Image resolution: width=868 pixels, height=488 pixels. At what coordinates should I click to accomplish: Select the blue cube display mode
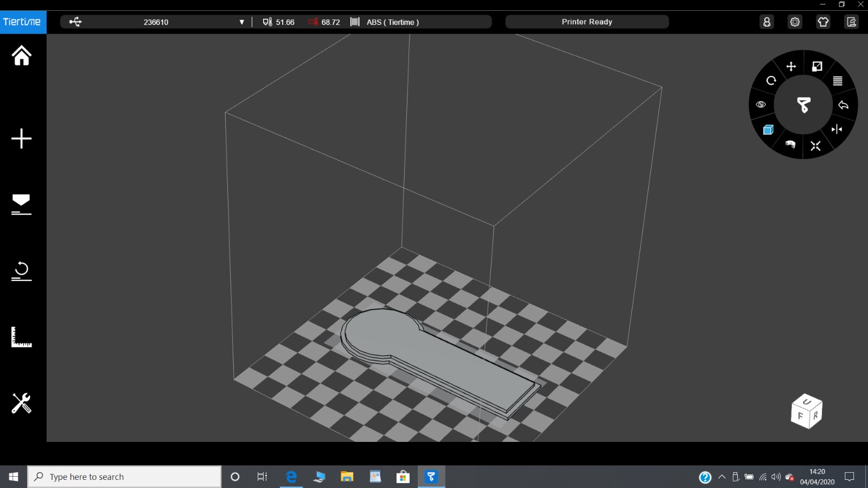[x=768, y=130]
